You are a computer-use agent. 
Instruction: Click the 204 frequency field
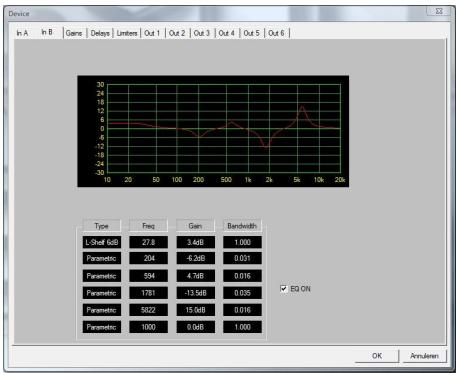[x=149, y=258]
